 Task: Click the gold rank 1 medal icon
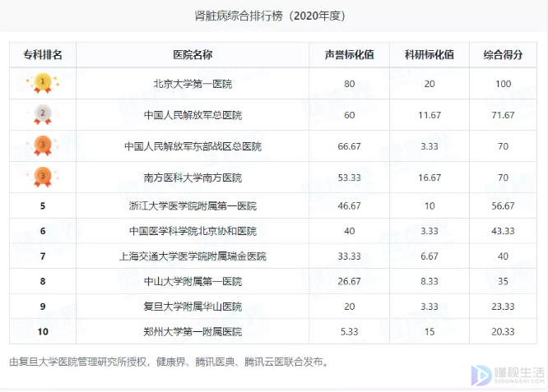click(43, 84)
